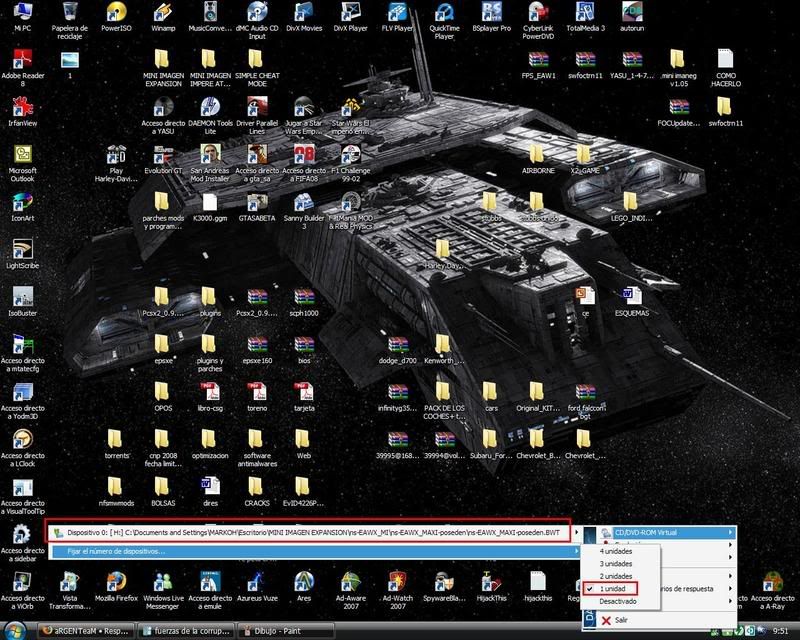Viewport: 800px width, 640px height.
Task: Expand the submenu arrow of Fijar el número de dispositivos
Action: [577, 551]
